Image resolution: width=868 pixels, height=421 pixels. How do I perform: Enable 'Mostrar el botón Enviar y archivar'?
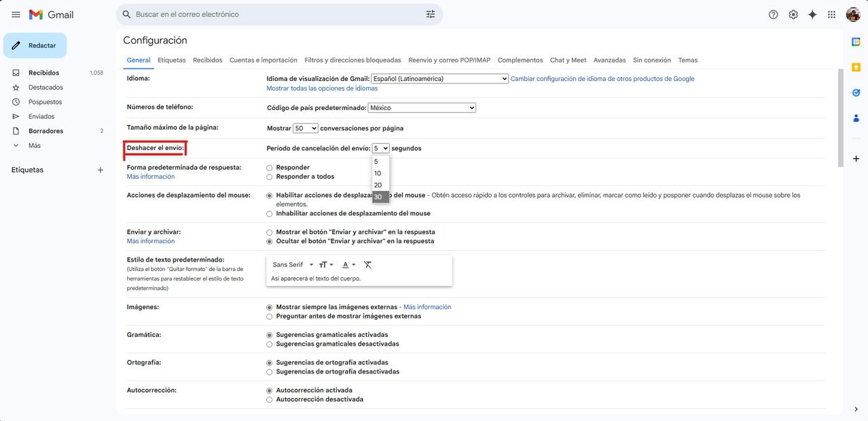coord(270,232)
